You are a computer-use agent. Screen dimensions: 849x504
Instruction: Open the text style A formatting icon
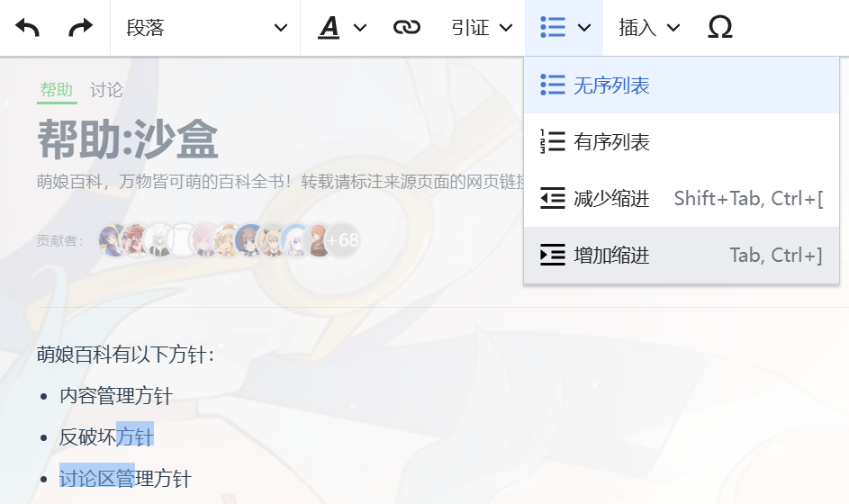pyautogui.click(x=329, y=28)
